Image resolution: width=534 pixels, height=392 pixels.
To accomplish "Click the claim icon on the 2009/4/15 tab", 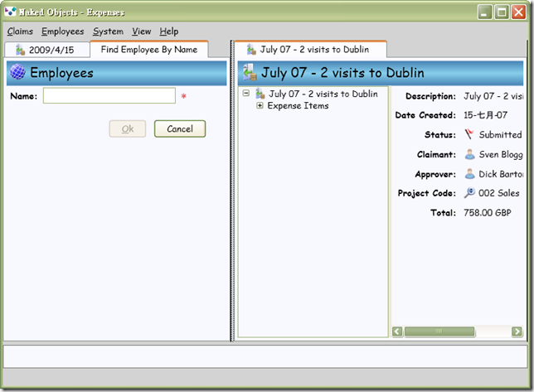I will 20,50.
